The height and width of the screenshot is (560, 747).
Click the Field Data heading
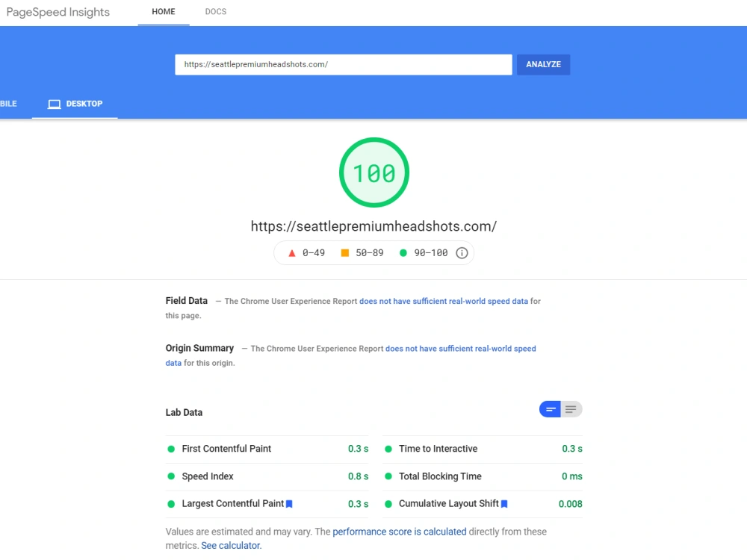click(x=186, y=301)
